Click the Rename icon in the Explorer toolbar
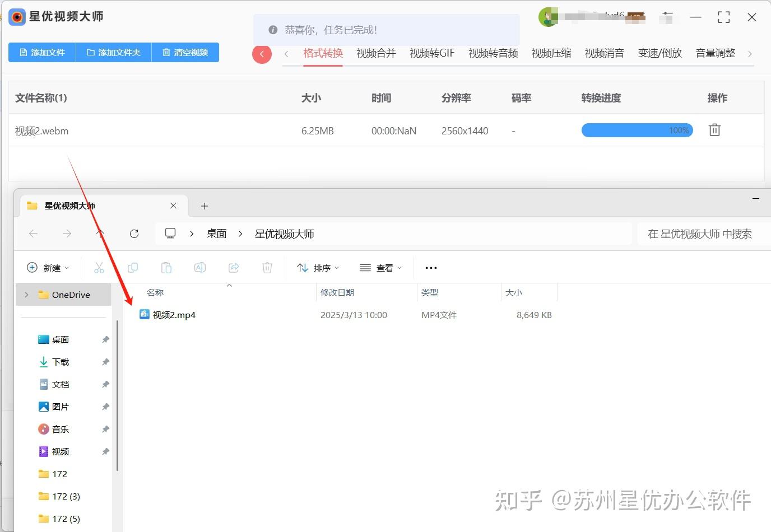The image size is (771, 532). 200,268
